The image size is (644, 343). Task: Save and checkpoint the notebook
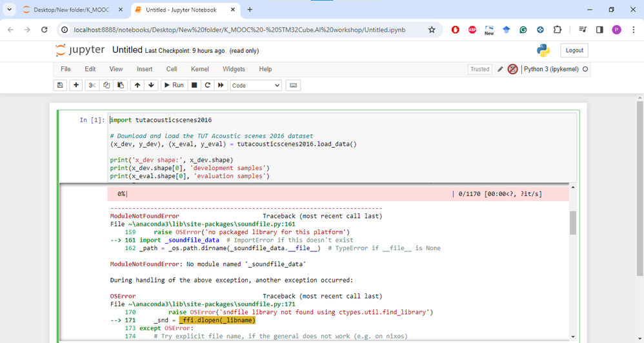(60, 85)
